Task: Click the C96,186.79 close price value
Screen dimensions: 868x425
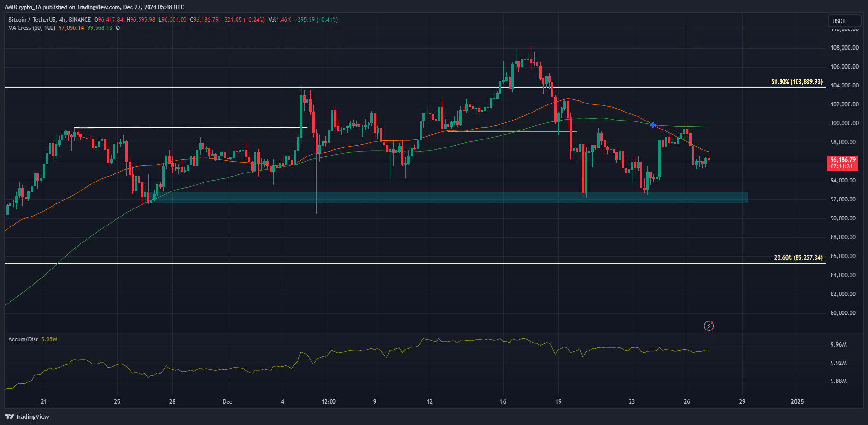Action: 204,20
